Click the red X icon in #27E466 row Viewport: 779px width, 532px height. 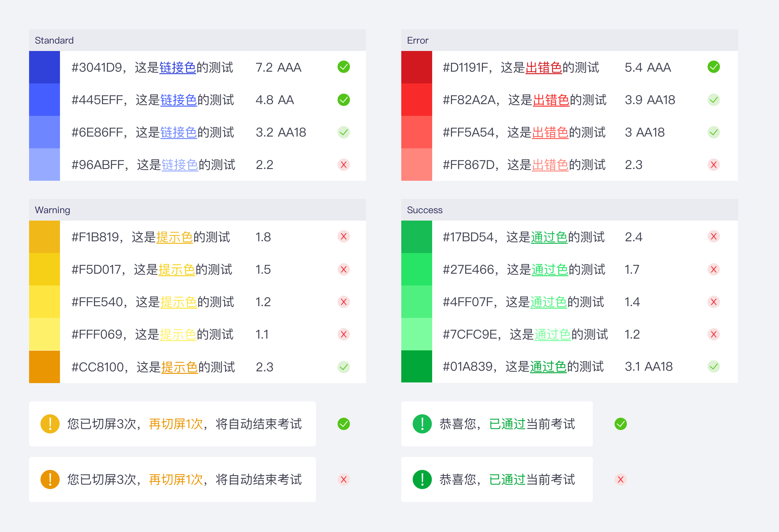click(x=714, y=269)
